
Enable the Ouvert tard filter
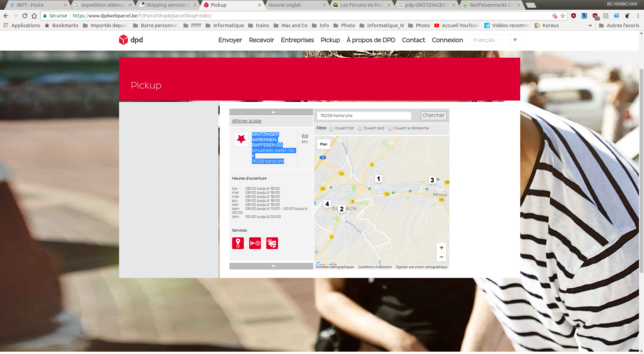(x=360, y=129)
